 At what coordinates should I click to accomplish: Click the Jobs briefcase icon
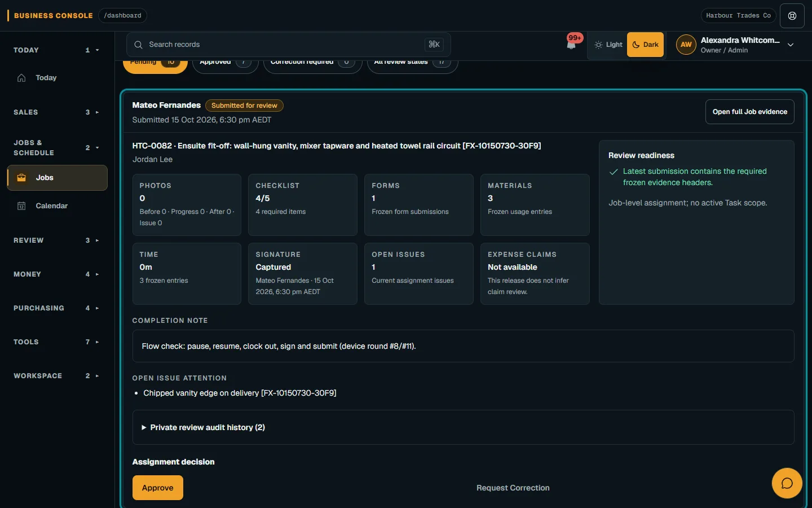pyautogui.click(x=21, y=178)
